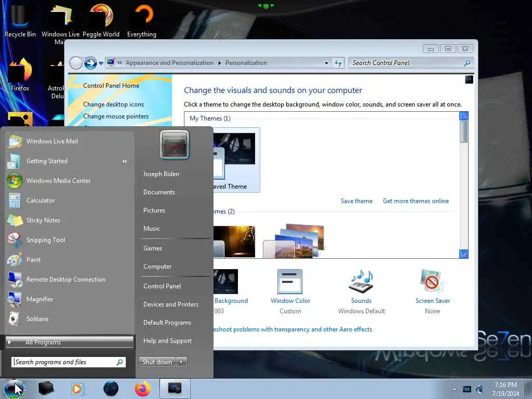Open Games from Start menu
Image resolution: width=532 pixels, height=399 pixels.
click(x=153, y=248)
